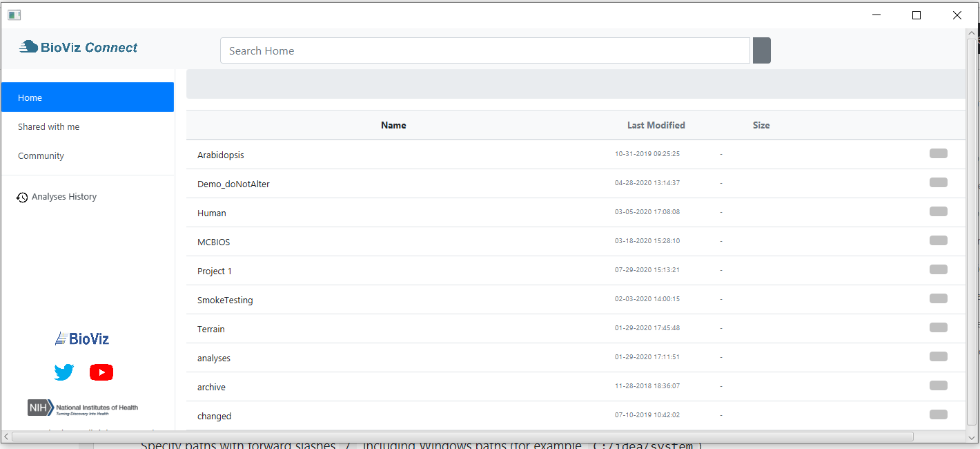The width and height of the screenshot is (980, 449).
Task: Sort the list by Name column header
Action: pos(393,125)
